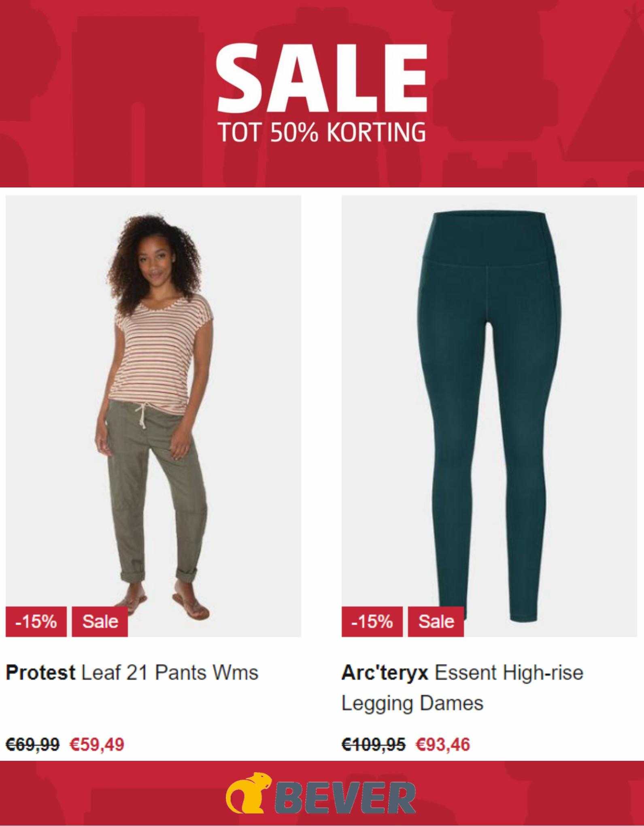Click the 'TOT 50% KORTING' banner text
Viewport: 644px width, 826px height.
point(322,132)
